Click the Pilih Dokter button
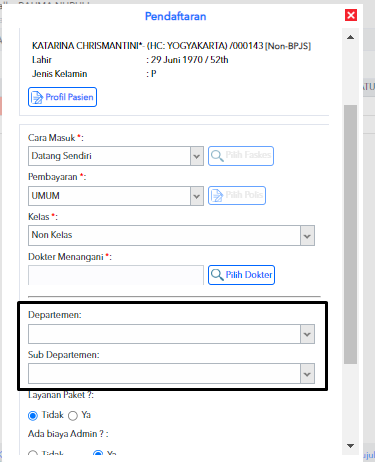 (x=241, y=275)
